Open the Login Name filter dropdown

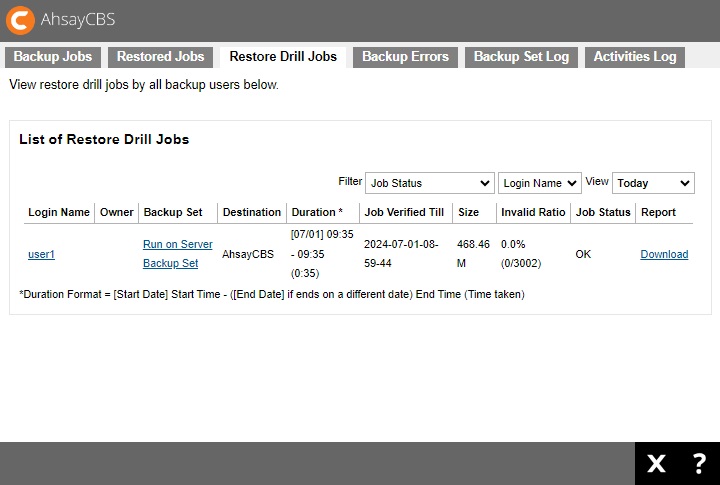(x=539, y=183)
